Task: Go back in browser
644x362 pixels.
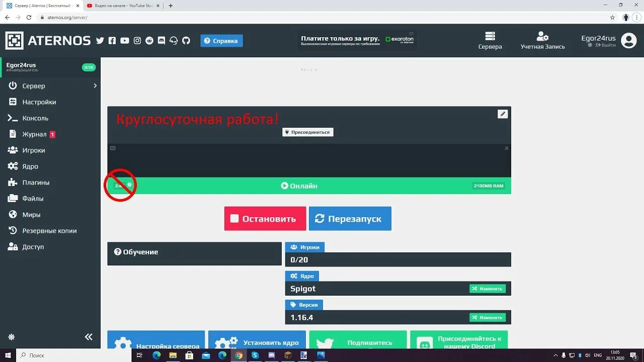Action: pos(7,17)
